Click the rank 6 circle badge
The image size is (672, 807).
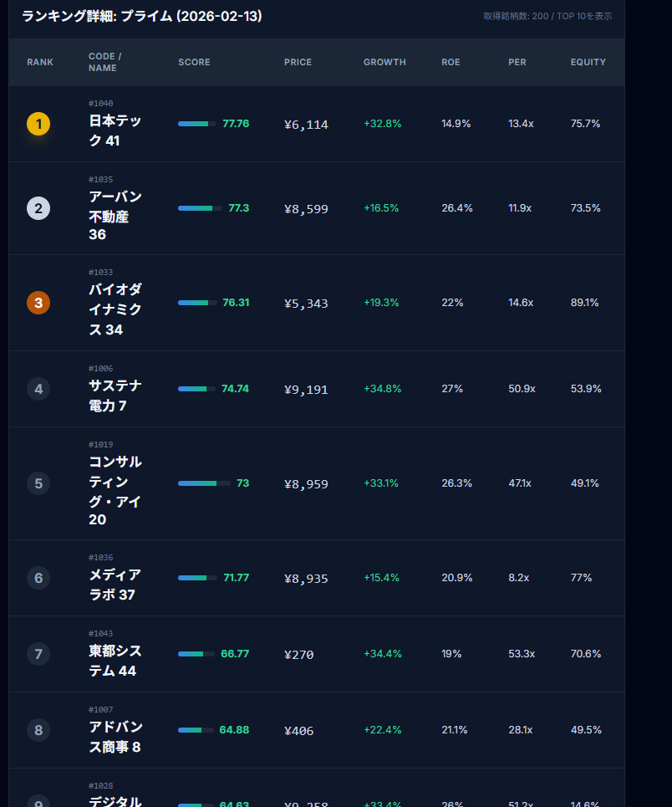click(38, 578)
